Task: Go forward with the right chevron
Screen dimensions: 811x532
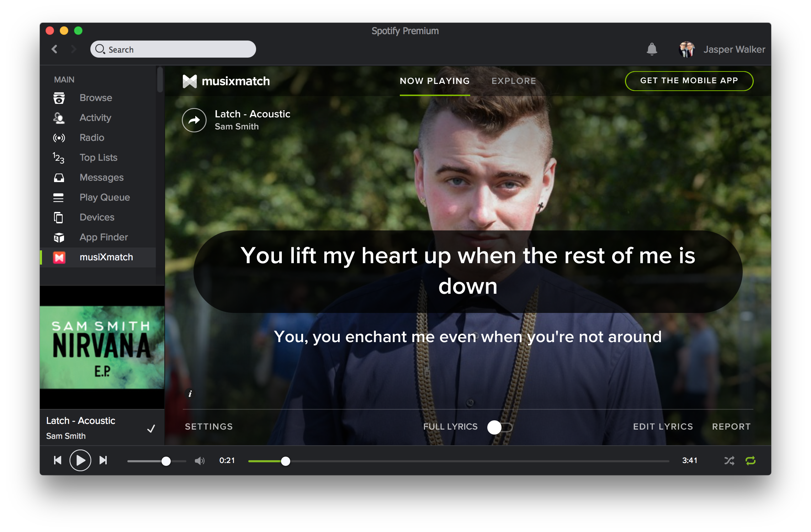Action: [x=74, y=49]
